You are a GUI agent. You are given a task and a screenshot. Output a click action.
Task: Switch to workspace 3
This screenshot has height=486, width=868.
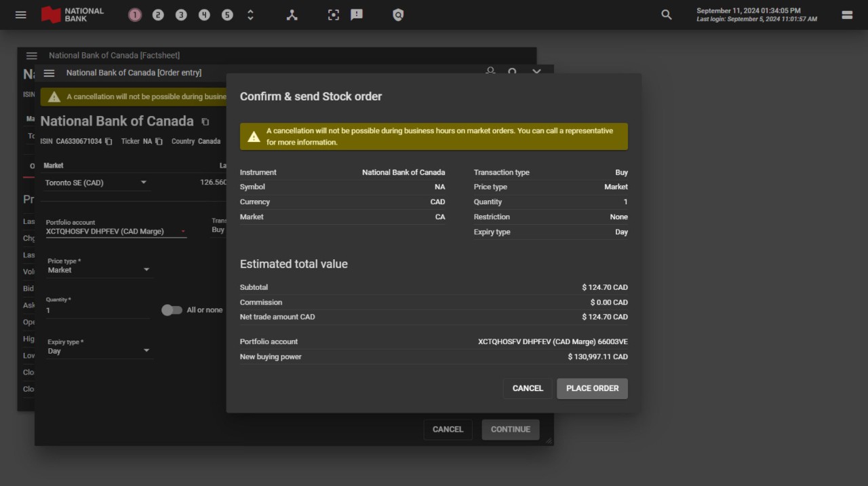pos(181,15)
